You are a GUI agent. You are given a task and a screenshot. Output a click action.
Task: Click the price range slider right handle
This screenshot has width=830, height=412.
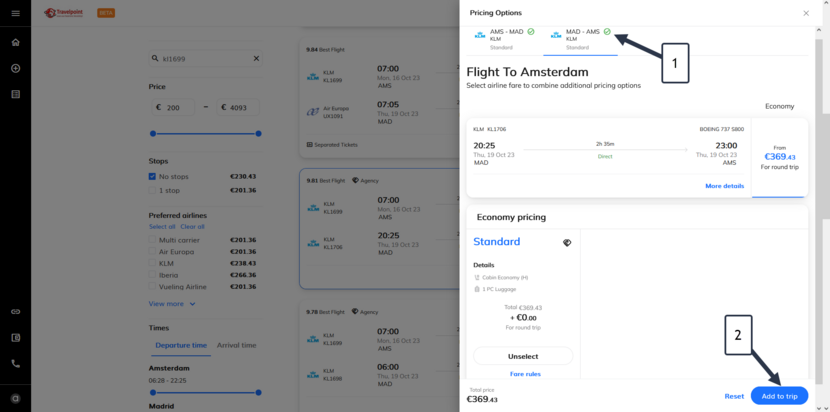click(258, 133)
